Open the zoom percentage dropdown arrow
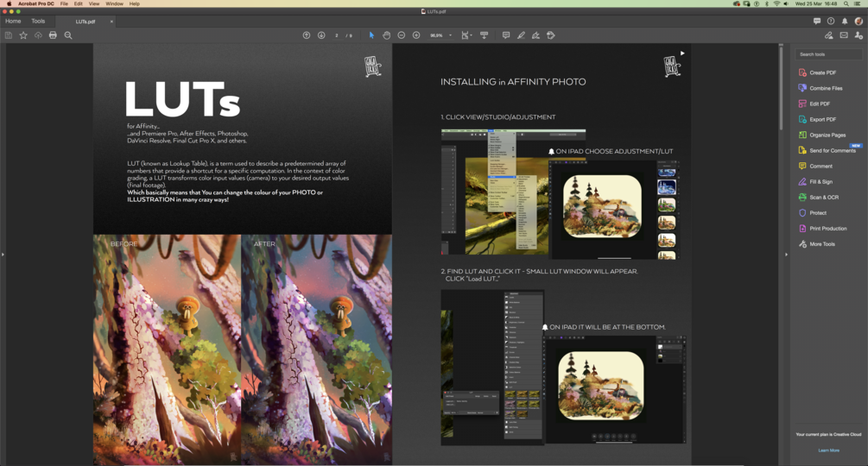This screenshot has height=466, width=868. tap(450, 35)
